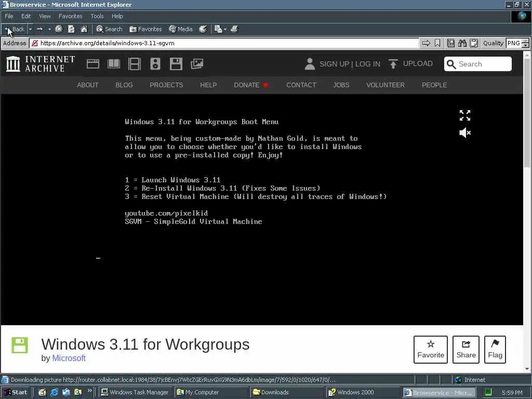532x399 pixels.
Task: Toggle fullscreen on the emulator
Action: tap(465, 115)
